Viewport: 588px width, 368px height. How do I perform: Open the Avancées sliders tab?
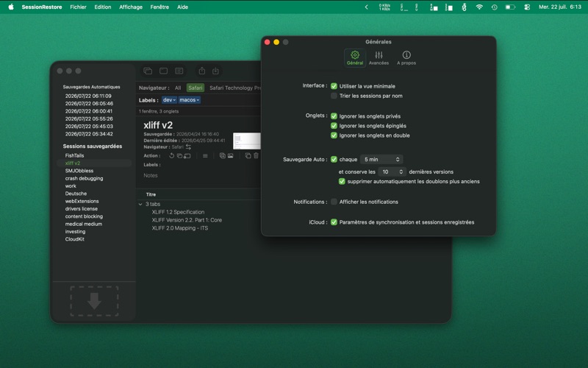coord(379,58)
